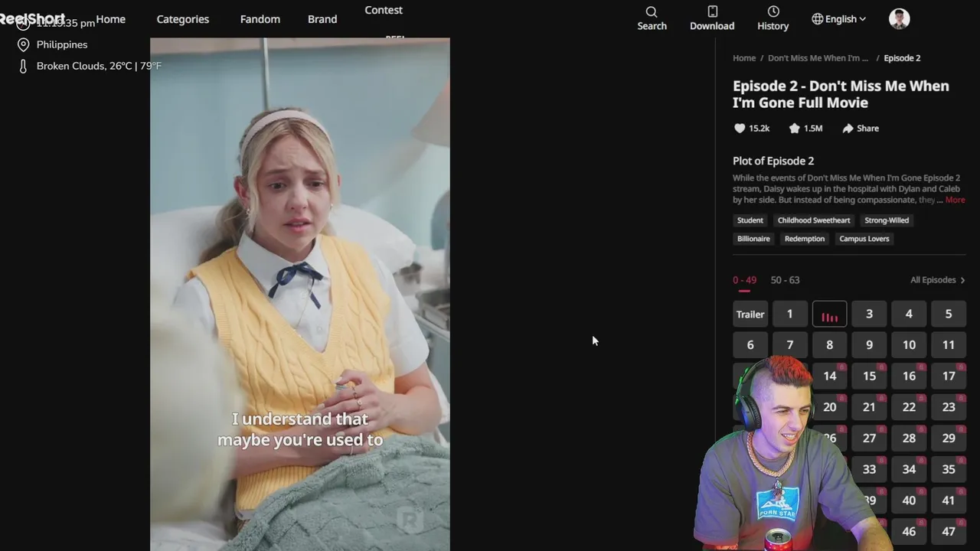
Task: Open locked episode 27
Action: pos(869,439)
